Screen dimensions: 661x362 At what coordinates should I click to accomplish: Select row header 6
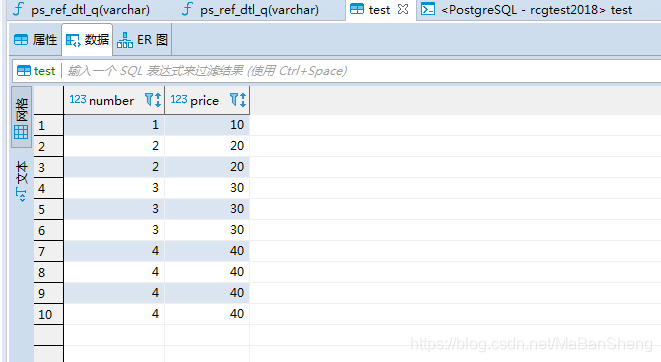coord(48,230)
